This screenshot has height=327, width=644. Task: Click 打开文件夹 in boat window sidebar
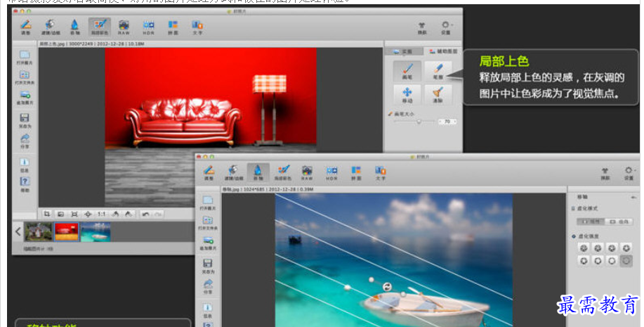(x=208, y=223)
